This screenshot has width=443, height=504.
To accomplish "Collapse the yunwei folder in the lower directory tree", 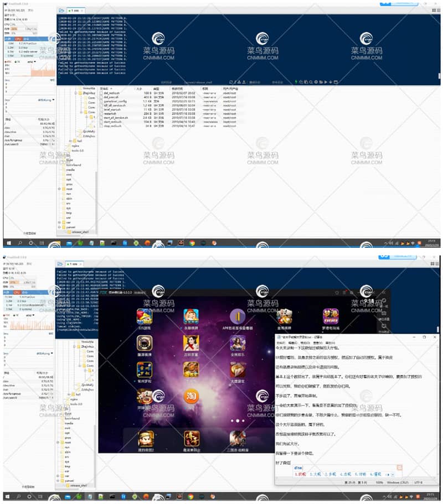I will [x=58, y=481].
